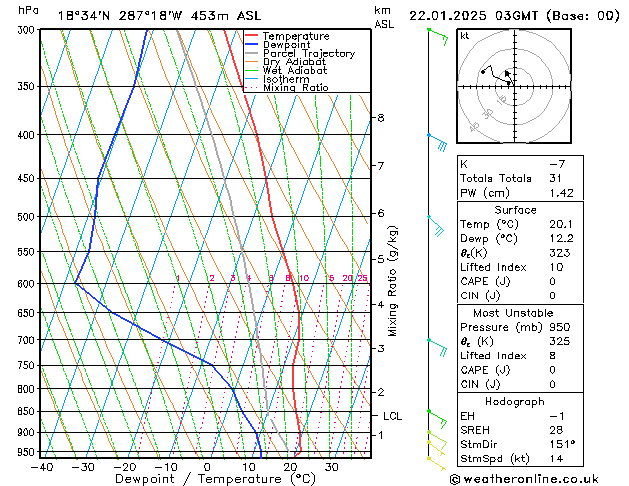Click the green wind barb at 850 hPa
This screenshot has width=629, height=486.
435,414
